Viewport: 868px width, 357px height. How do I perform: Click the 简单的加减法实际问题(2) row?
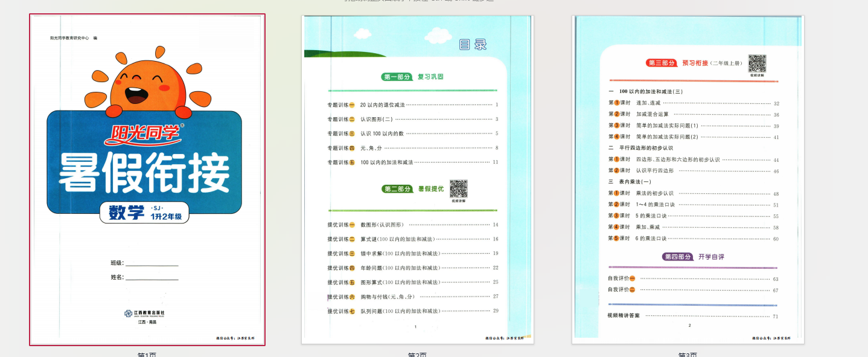(x=694, y=137)
